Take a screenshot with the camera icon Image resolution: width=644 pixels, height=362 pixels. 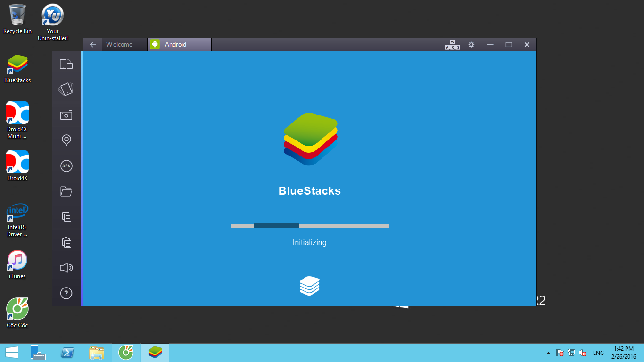pyautogui.click(x=66, y=115)
